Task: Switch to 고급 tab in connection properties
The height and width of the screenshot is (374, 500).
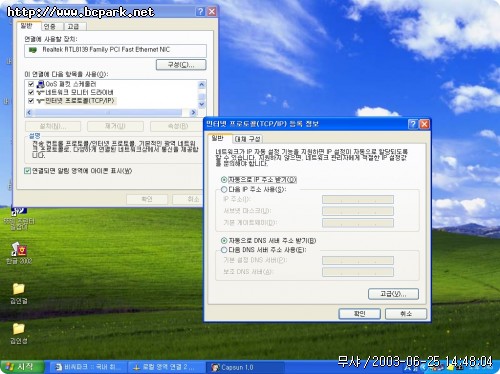Action: (x=74, y=26)
